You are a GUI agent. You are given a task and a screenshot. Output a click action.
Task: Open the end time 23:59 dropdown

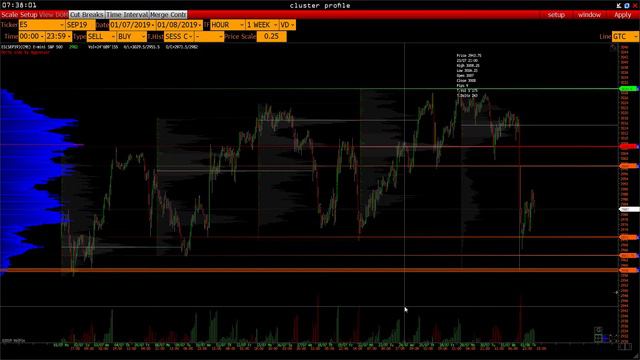[58, 37]
